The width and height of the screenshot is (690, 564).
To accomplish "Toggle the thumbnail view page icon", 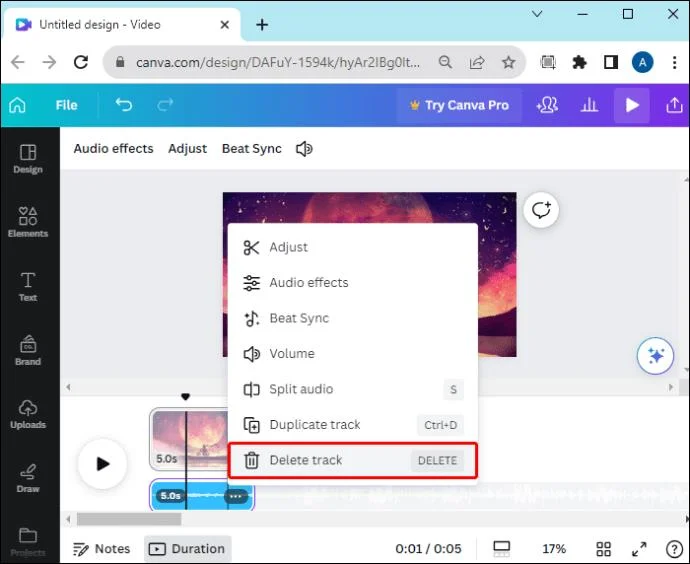I will pyautogui.click(x=501, y=549).
